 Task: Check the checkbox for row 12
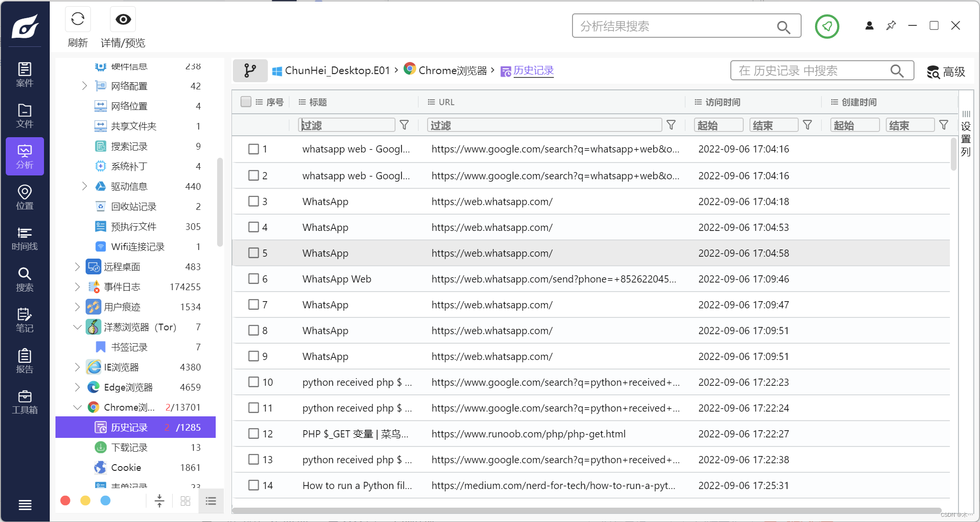click(x=253, y=434)
